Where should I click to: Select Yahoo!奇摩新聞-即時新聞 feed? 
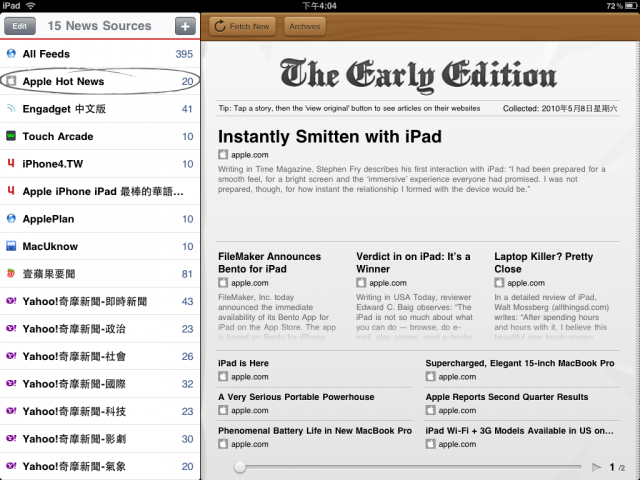[x=100, y=301]
